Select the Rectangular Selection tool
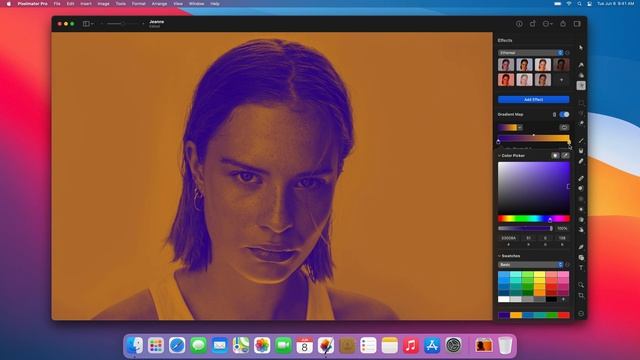Screen dimensions: 640x360 pyautogui.click(x=581, y=103)
